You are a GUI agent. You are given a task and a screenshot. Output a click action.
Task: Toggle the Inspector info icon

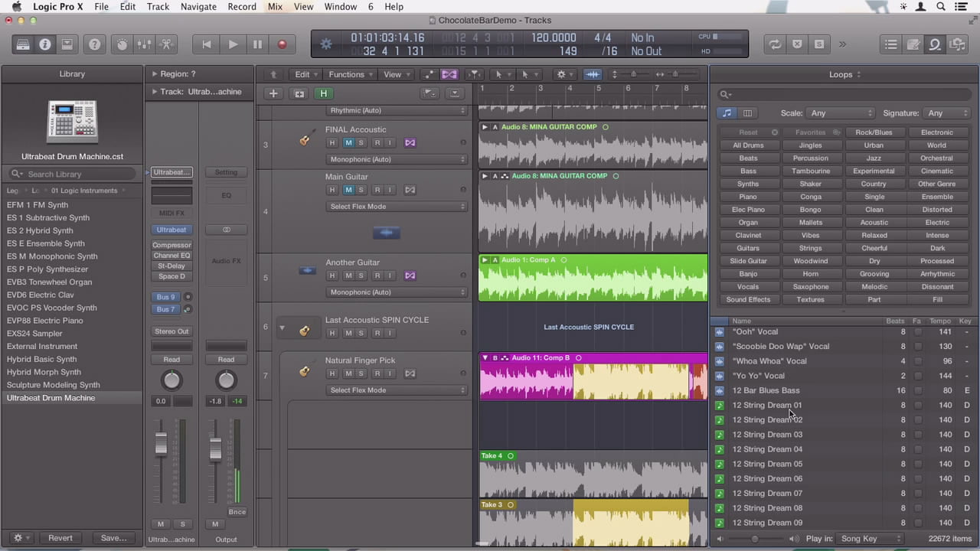[x=45, y=44]
